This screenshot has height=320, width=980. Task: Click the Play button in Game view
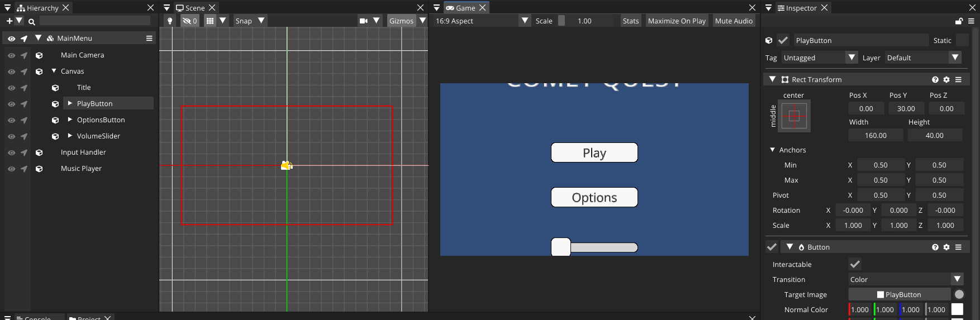pos(594,152)
